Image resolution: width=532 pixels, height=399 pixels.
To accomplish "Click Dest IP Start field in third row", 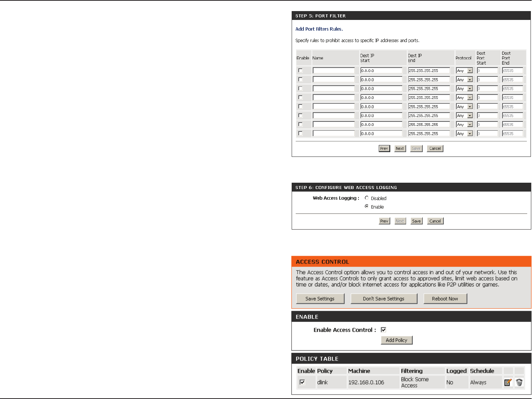I will pos(381,89).
